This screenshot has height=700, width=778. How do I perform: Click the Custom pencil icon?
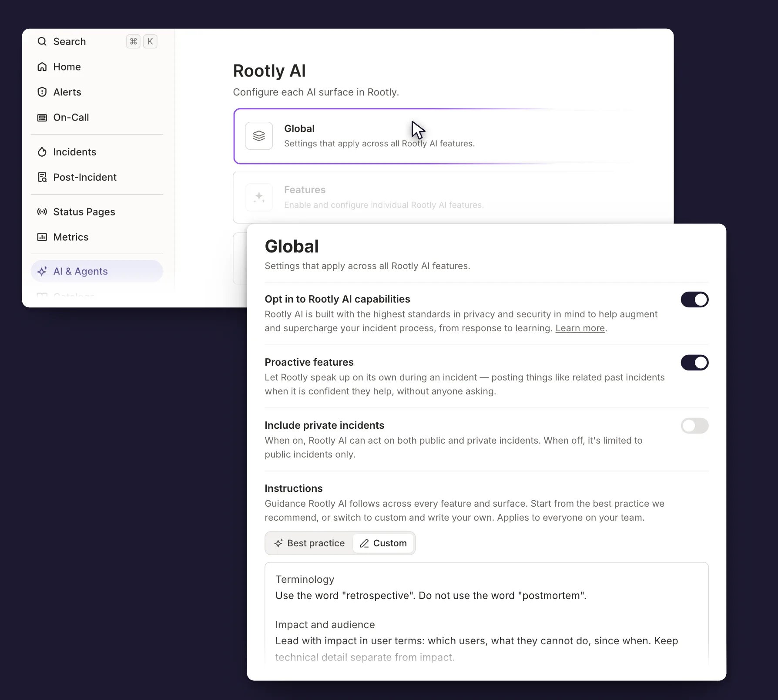pyautogui.click(x=365, y=543)
